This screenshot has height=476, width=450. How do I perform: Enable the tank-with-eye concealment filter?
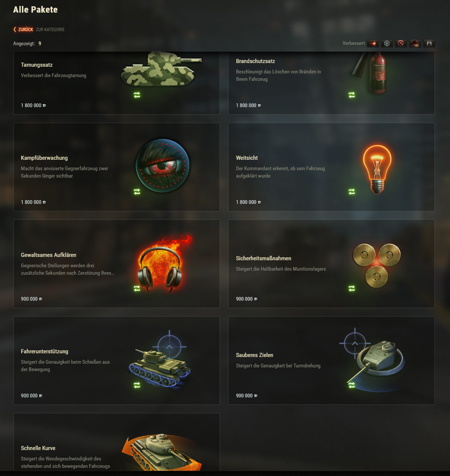tap(415, 43)
